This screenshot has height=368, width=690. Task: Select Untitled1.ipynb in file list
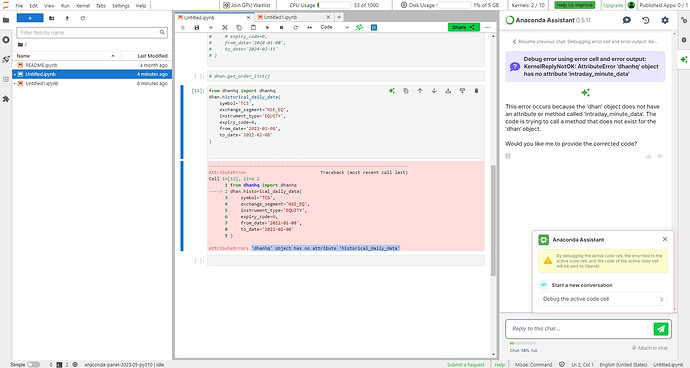pyautogui.click(x=92, y=83)
